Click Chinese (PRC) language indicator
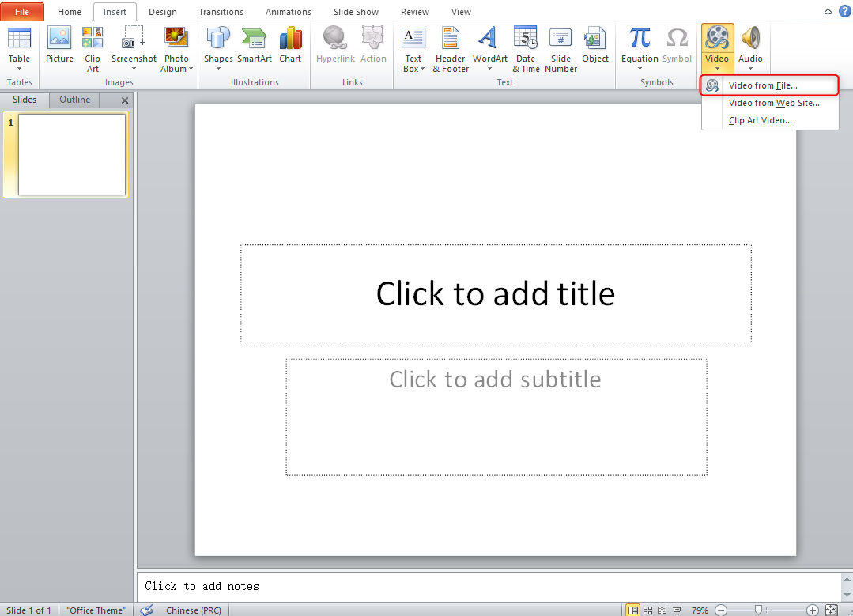Viewport: 853px width, 616px height. [194, 610]
